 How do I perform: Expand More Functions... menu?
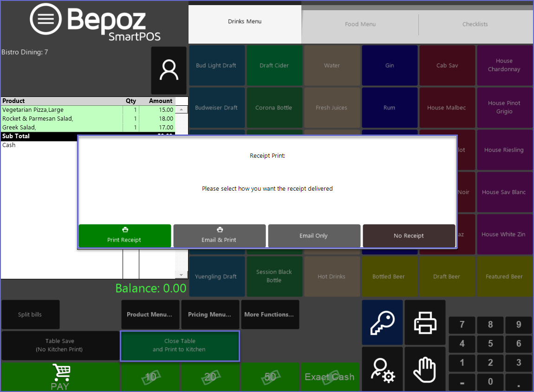click(x=269, y=315)
